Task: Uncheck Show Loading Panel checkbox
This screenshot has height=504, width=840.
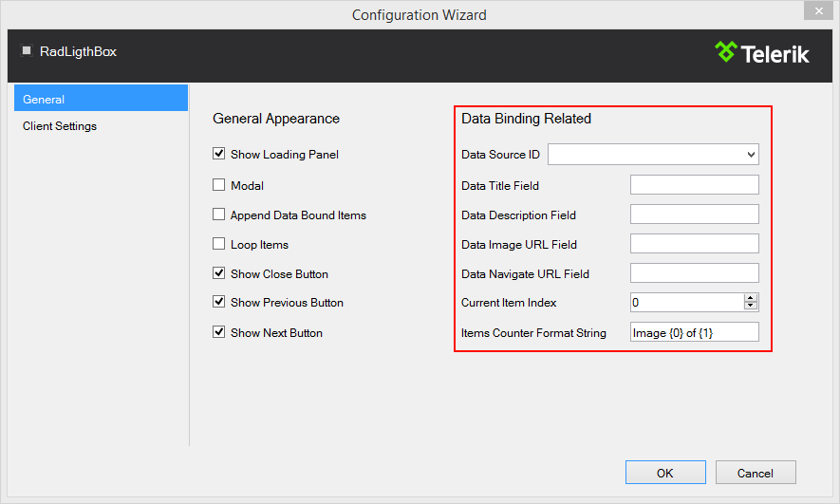Action: click(x=218, y=155)
